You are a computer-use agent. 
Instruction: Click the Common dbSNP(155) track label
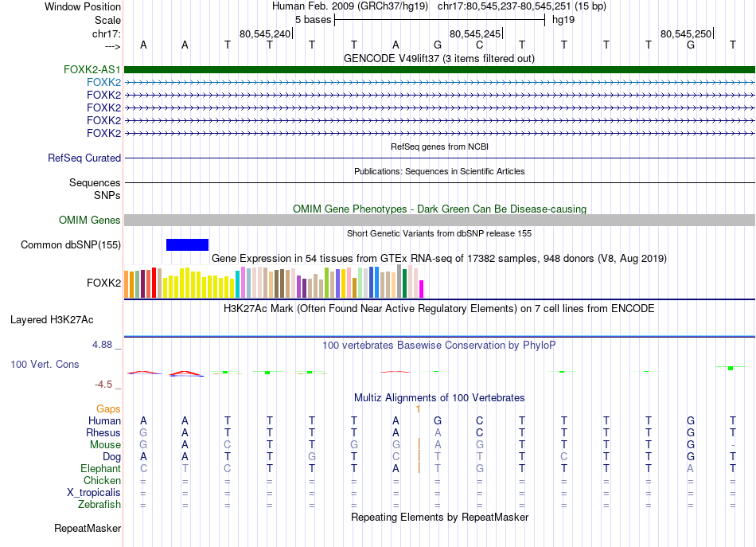(x=70, y=244)
